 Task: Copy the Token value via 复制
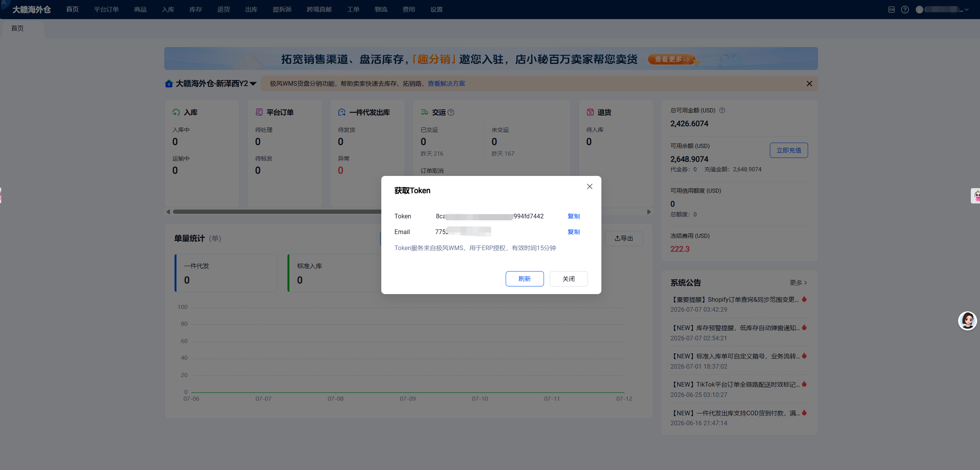pos(573,216)
